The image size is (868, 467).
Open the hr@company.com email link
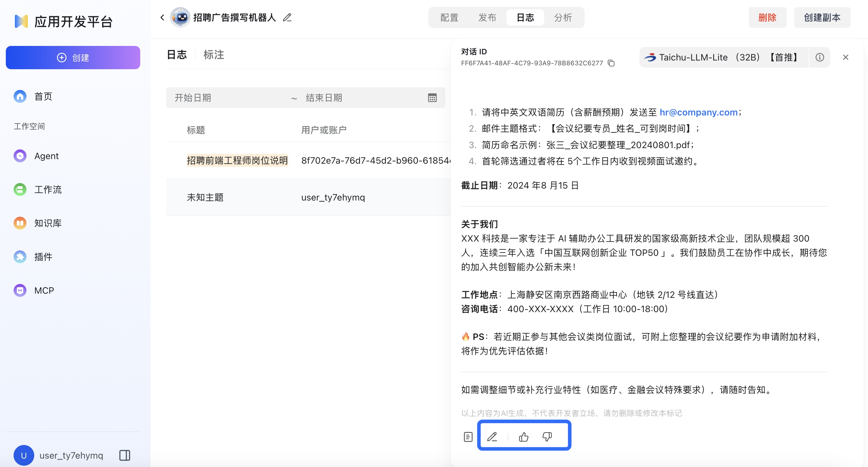point(698,112)
